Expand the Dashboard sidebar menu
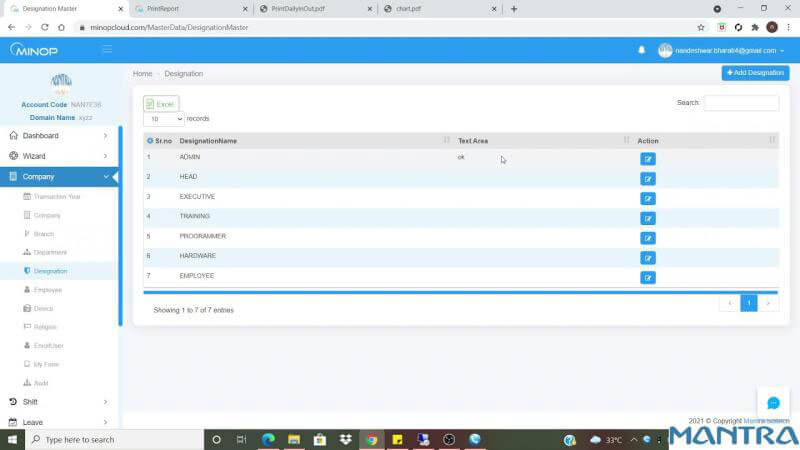 click(59, 135)
